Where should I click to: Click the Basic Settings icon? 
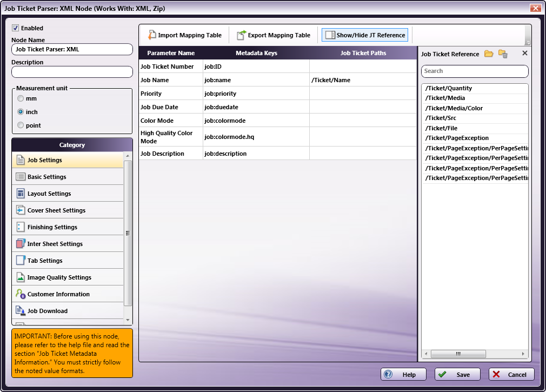(21, 176)
